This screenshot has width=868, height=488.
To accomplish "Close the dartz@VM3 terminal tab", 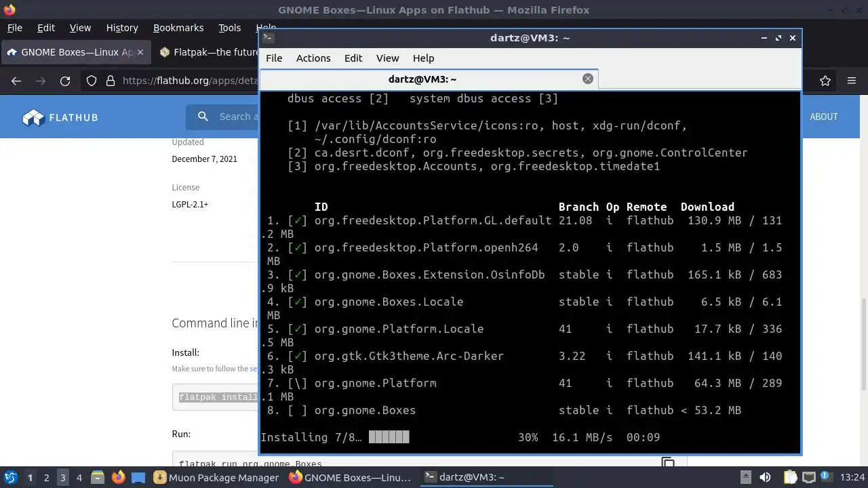I will coord(588,79).
